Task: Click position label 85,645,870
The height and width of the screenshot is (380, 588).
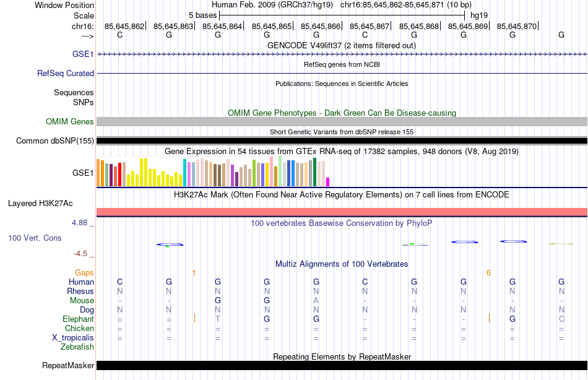Action: (517, 26)
